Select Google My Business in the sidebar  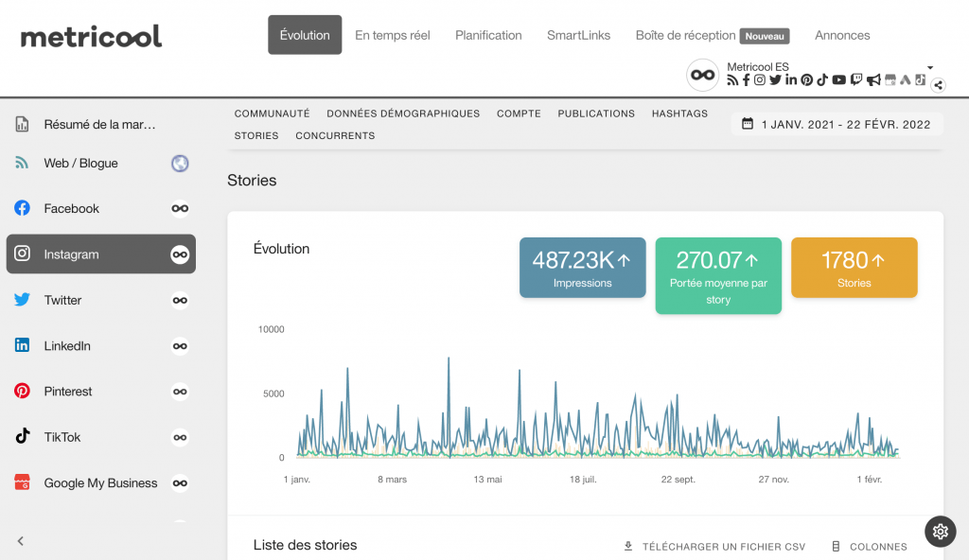click(100, 482)
